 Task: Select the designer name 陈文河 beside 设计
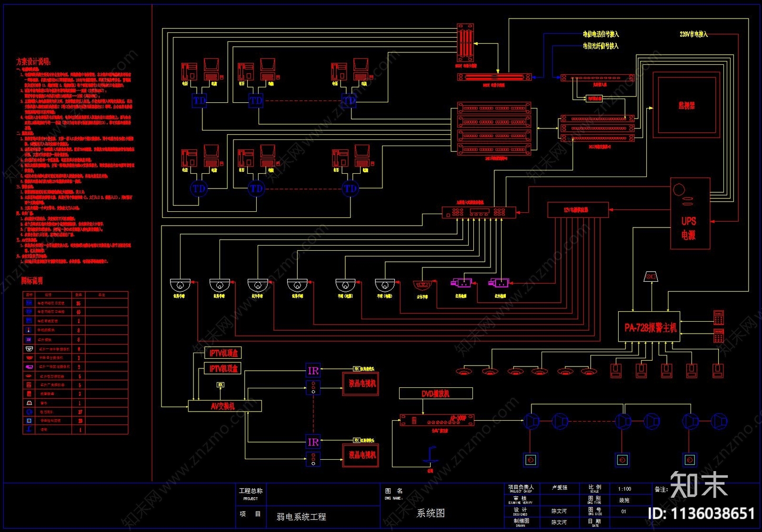559,511
